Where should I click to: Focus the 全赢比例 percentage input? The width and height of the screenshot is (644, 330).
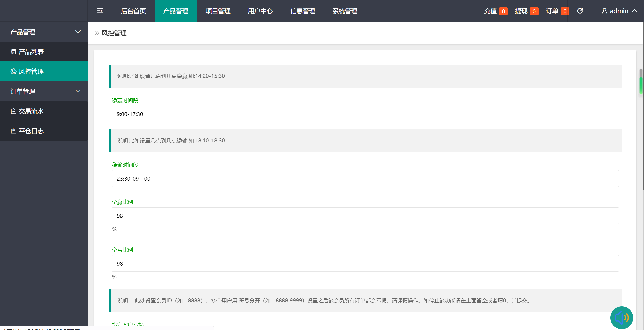[x=365, y=216]
